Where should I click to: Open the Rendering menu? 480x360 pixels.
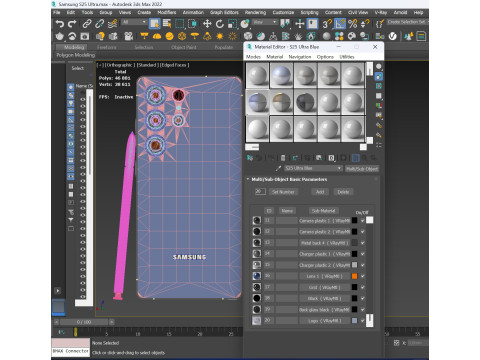coord(255,13)
